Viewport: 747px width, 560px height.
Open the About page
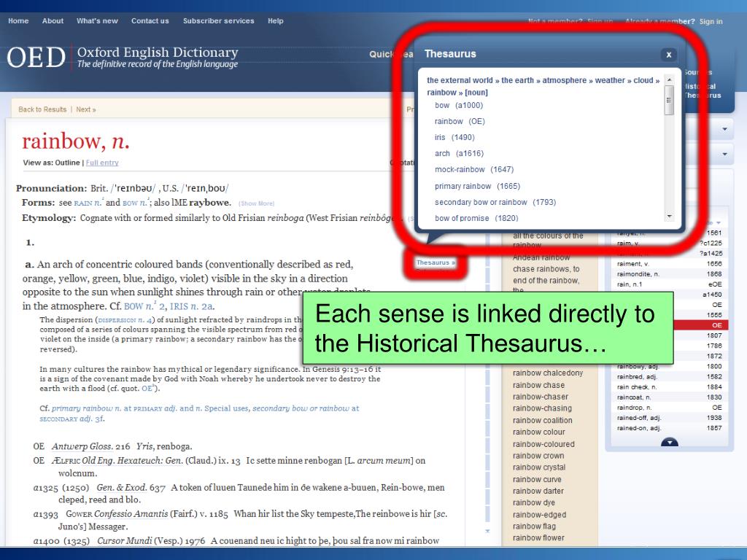pos(53,21)
